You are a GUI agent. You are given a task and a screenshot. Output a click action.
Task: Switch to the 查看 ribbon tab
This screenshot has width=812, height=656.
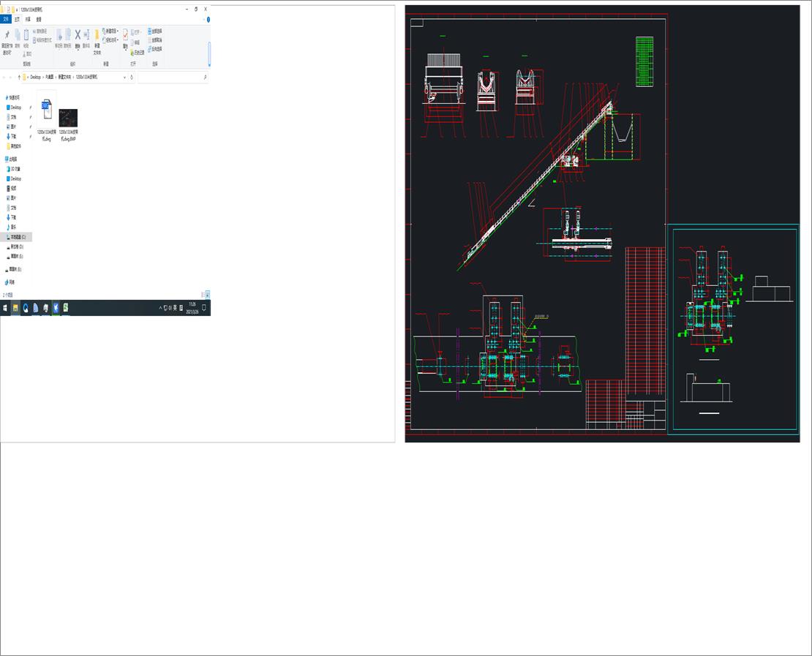37,19
